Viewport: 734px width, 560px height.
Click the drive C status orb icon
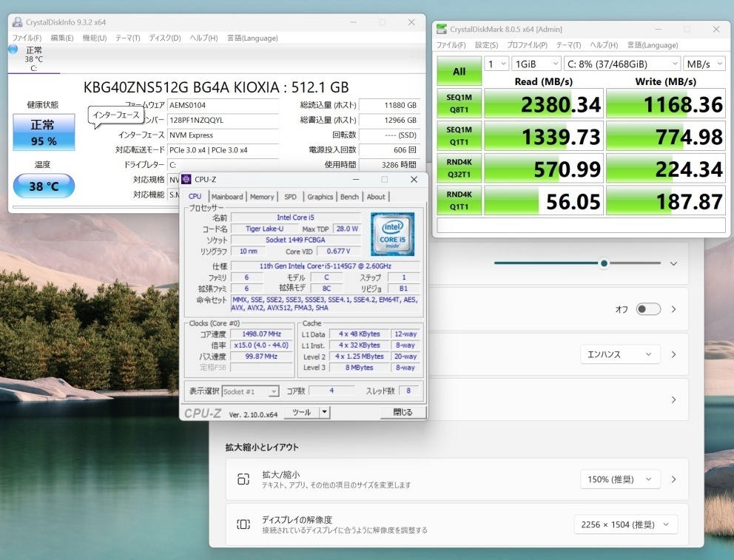(x=13, y=50)
